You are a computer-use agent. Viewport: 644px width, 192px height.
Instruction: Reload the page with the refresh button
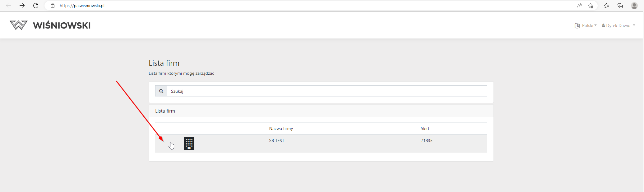(x=36, y=6)
